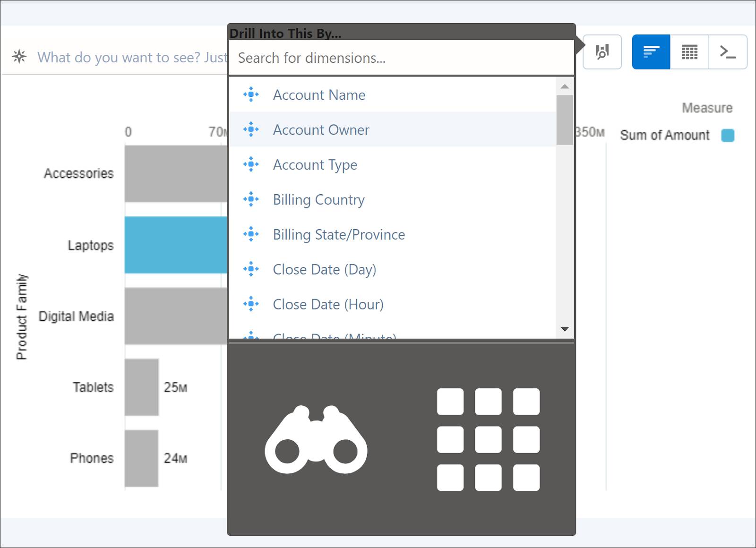
Task: Select the Tablets bar
Action: (141, 387)
